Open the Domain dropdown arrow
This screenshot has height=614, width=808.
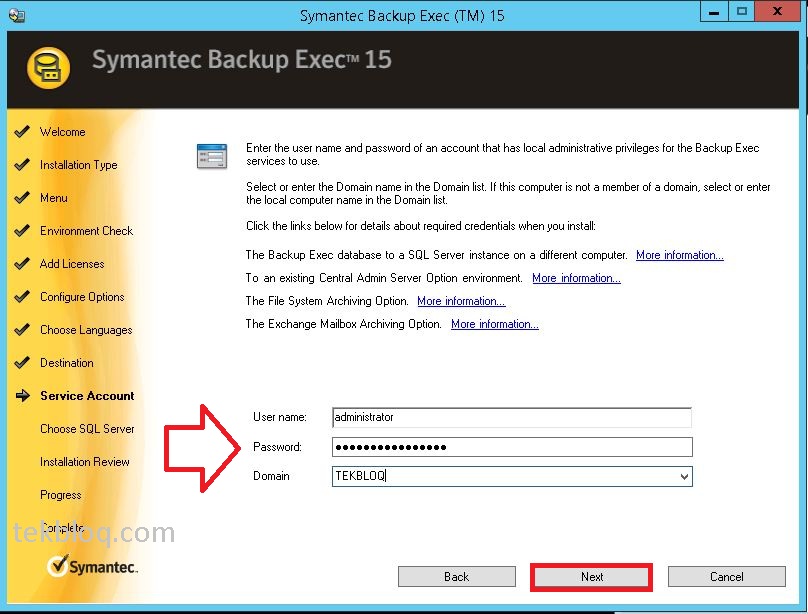tap(684, 476)
